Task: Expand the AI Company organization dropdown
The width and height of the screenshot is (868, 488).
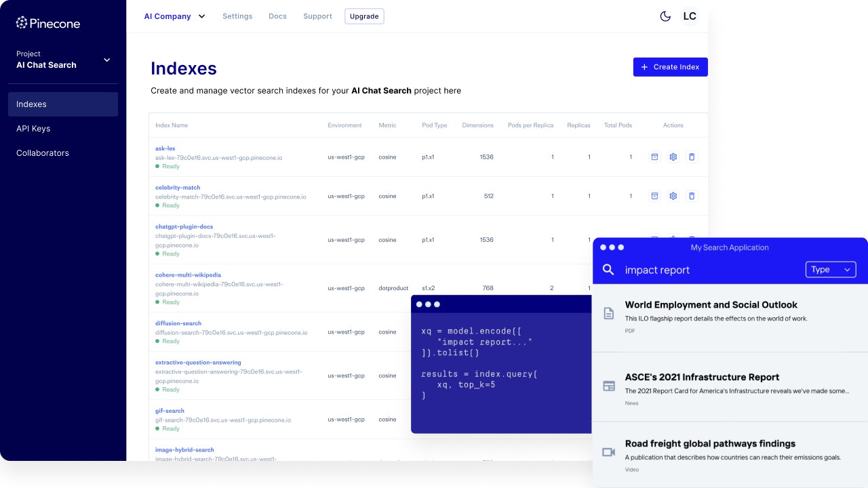Action: pos(174,16)
